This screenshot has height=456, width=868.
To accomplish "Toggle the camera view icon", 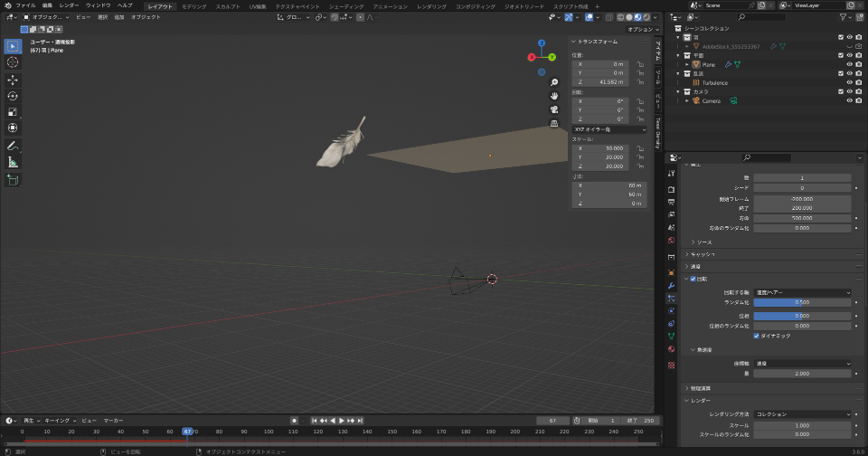I will [554, 109].
